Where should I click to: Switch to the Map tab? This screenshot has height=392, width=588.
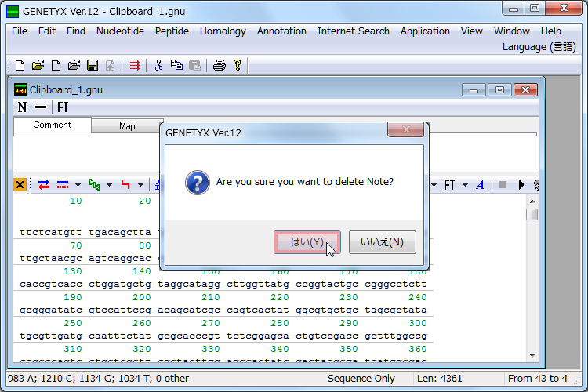(127, 126)
